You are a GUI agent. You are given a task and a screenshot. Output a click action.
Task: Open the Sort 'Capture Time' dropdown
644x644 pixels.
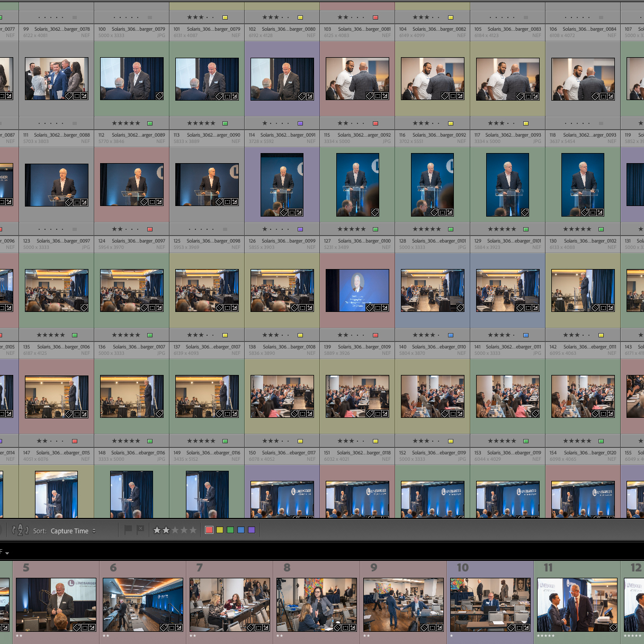(69, 531)
